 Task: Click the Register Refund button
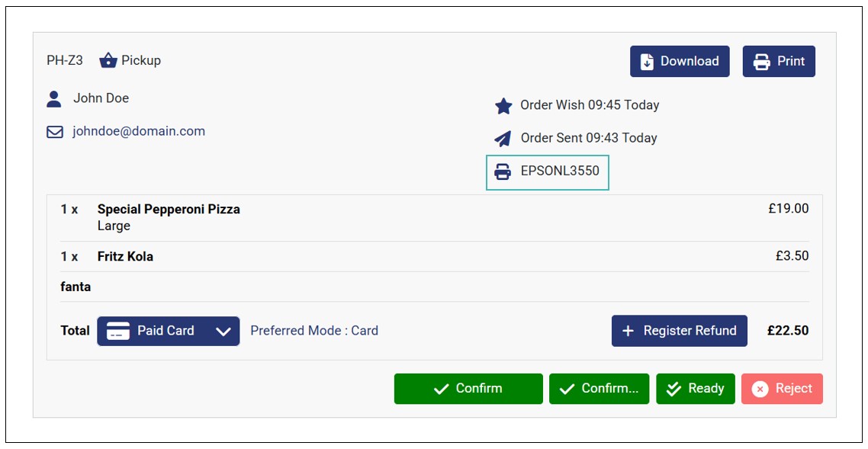pyautogui.click(x=680, y=331)
